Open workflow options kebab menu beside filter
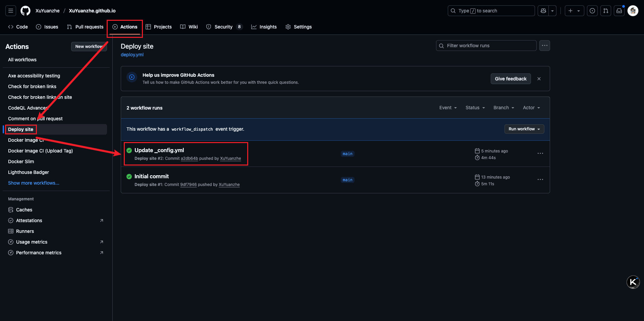 (x=545, y=46)
